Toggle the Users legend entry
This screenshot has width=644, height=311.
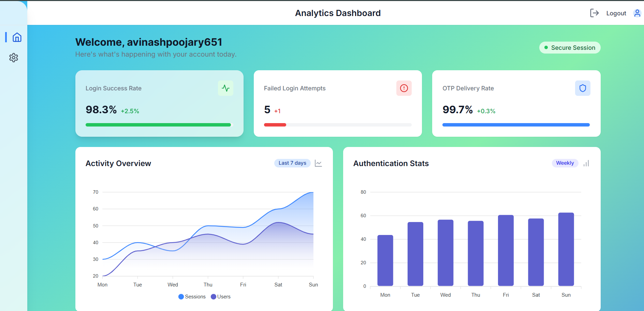click(x=221, y=297)
